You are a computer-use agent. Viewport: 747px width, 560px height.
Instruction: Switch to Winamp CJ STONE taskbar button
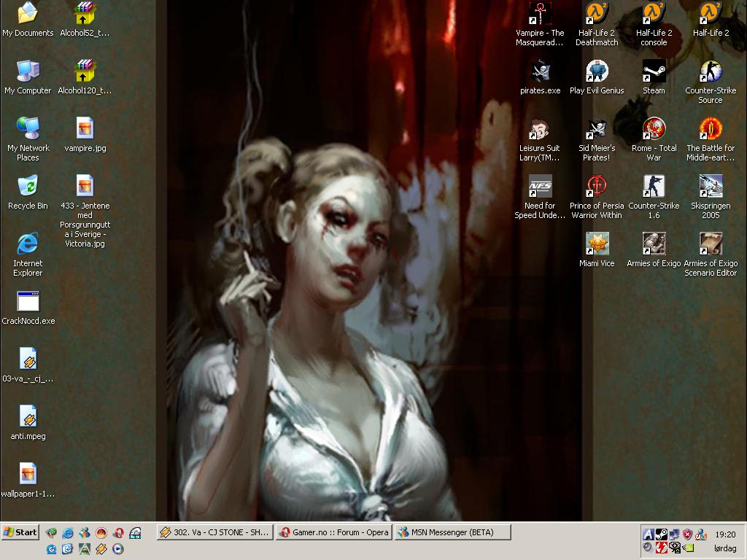(x=215, y=532)
